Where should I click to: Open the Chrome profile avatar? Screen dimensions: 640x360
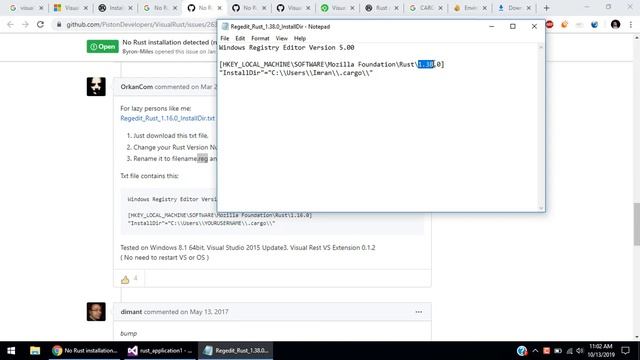point(616,24)
